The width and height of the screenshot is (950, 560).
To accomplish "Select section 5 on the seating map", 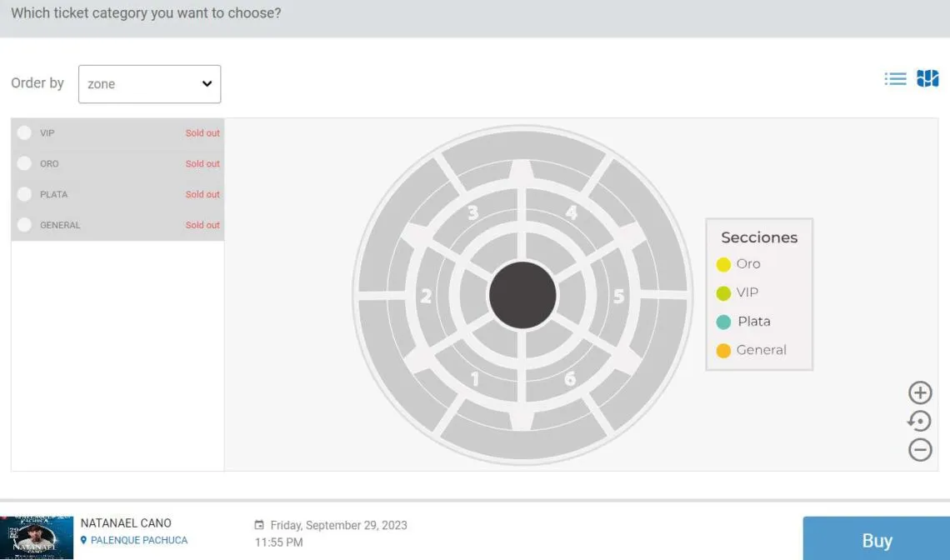I will point(618,297).
